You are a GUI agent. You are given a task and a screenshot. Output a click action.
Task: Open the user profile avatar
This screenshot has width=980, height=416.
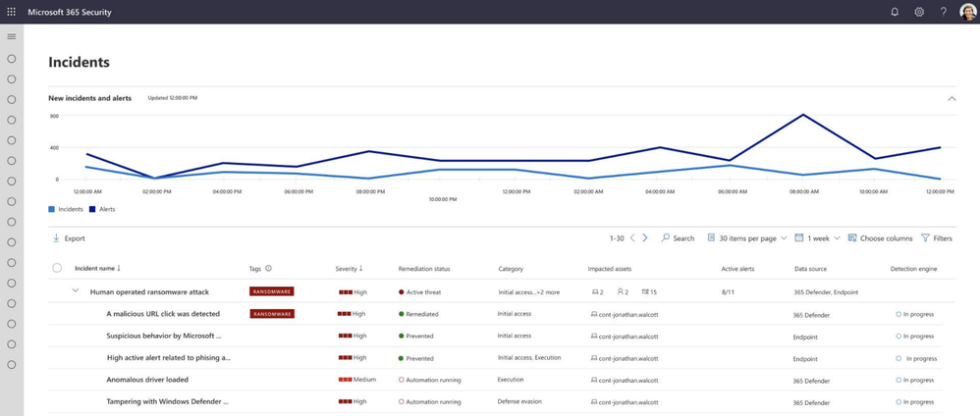click(x=967, y=12)
